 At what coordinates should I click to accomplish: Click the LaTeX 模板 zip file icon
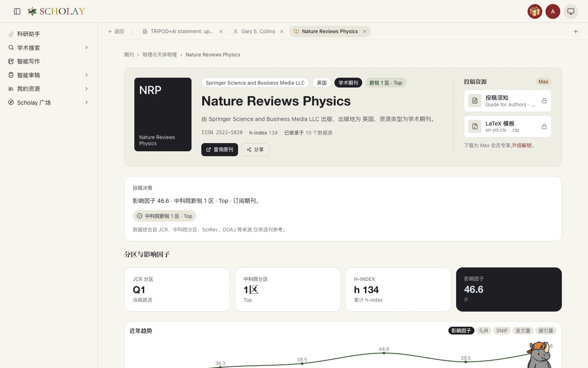[x=475, y=126]
